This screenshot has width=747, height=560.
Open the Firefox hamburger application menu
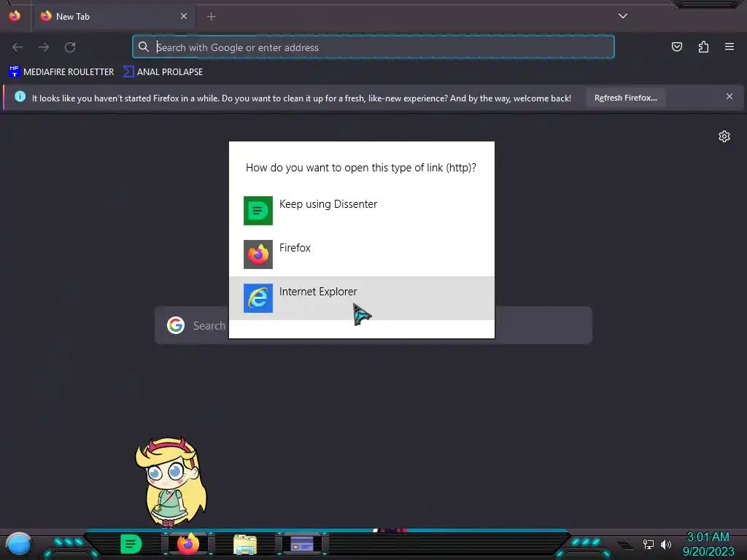pos(729,47)
